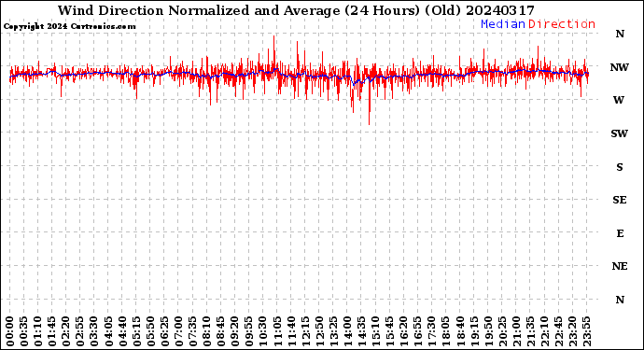The image size is (644, 350).
Task: Click the 10:30 time label
Action: [x=263, y=331]
